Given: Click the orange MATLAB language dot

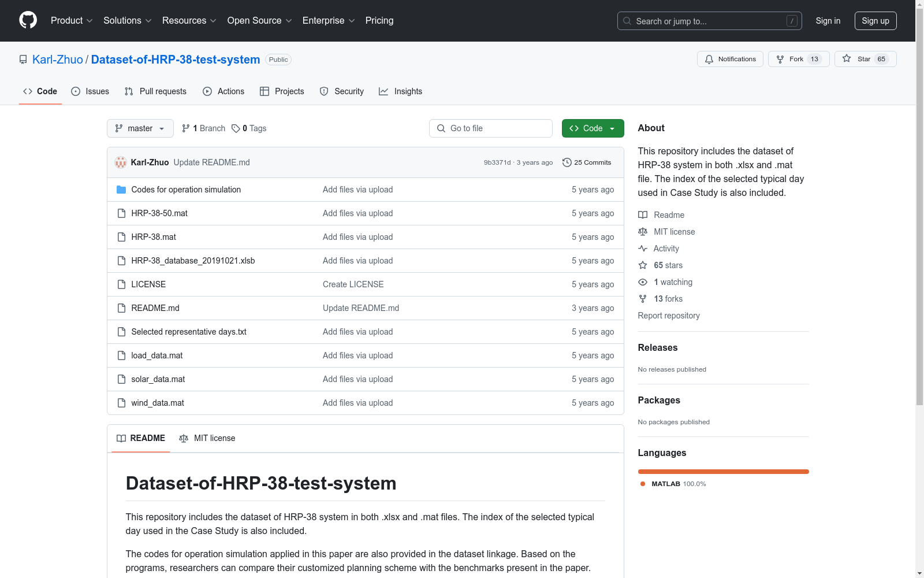Looking at the screenshot, I should coord(643,484).
